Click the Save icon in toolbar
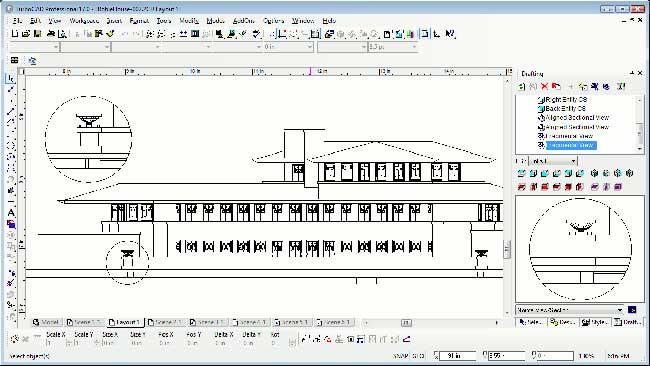Image resolution: width=650 pixels, height=366 pixels. [x=37, y=34]
